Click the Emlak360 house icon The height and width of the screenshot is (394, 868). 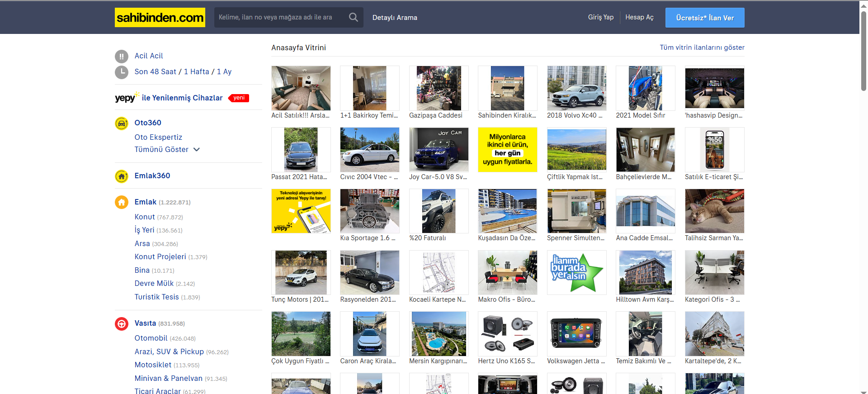coord(121,176)
